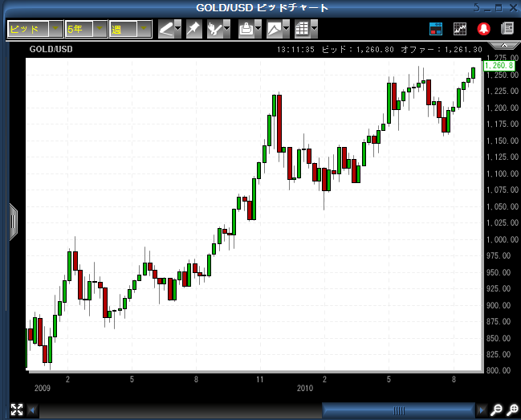
Task: Open the 5年 time range dropdown
Action: [x=98, y=29]
